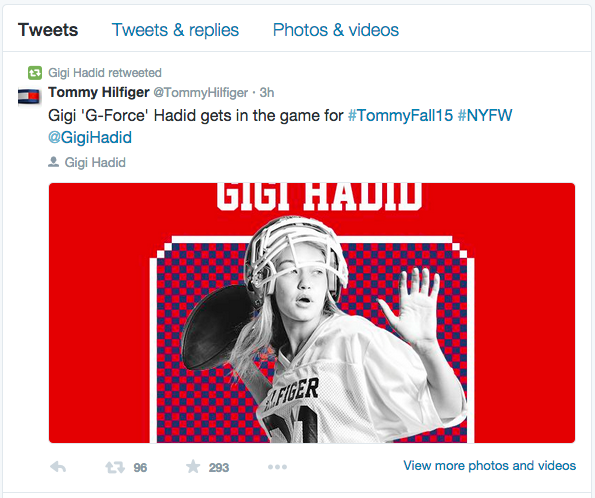Open the Tommy Hilfiger display name

pos(99,92)
